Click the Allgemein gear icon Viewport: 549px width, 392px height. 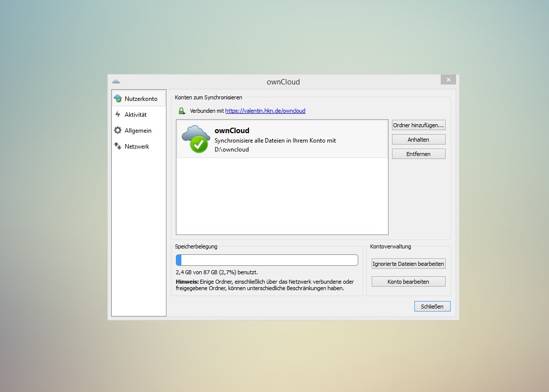pos(118,130)
